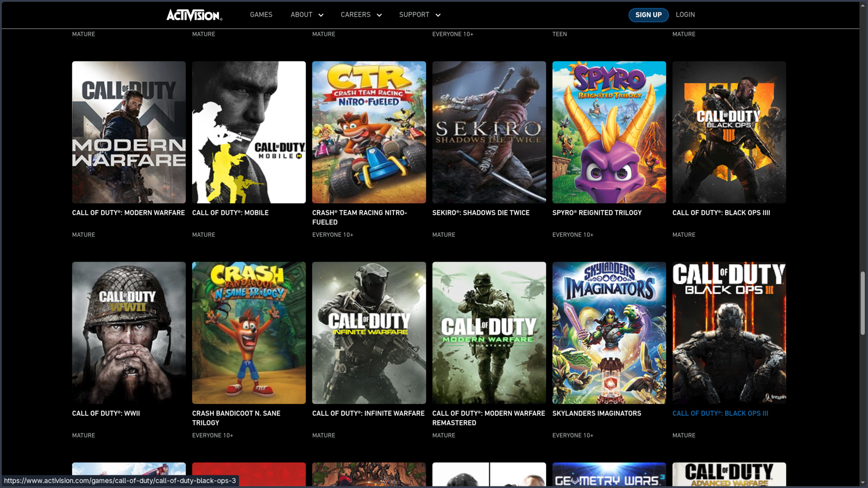
Task: Click 'Everyone 10+' under Skylanders Imaginators
Action: (573, 436)
